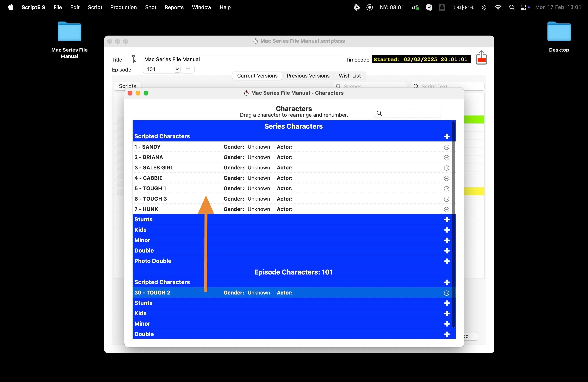Open details arrow for TOUGH 2 row
Screen dimensions: 588x382
click(x=446, y=293)
